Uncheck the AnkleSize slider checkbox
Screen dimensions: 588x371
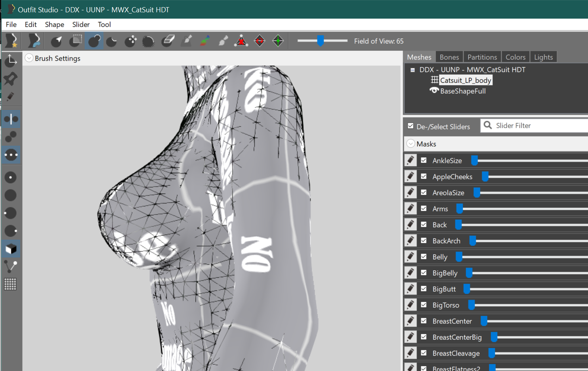(x=424, y=160)
